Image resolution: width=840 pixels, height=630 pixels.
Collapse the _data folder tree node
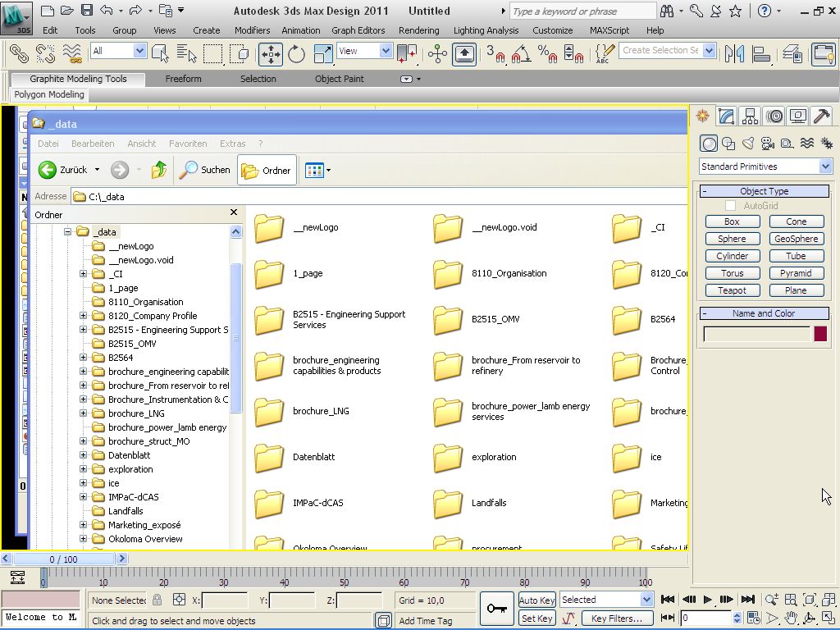(67, 232)
